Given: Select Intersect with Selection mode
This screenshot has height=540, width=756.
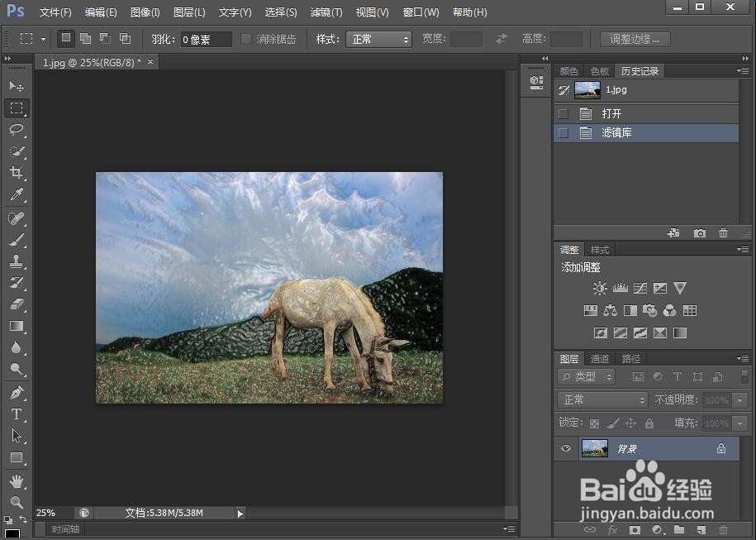Looking at the screenshot, I should (125, 39).
